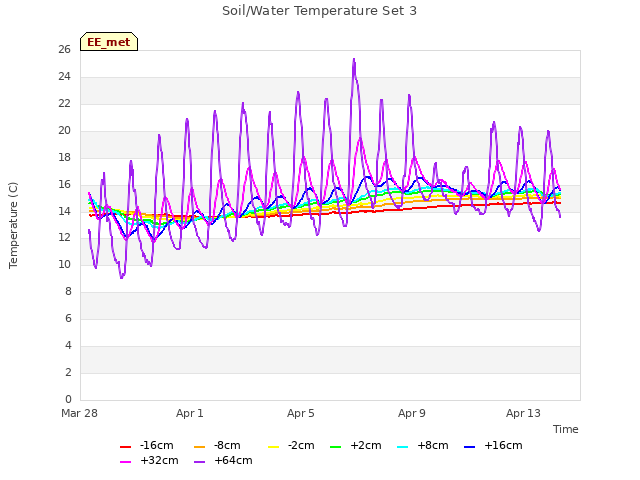Click the lowest purple dip near 9
640x480 pixels.
pos(122,277)
